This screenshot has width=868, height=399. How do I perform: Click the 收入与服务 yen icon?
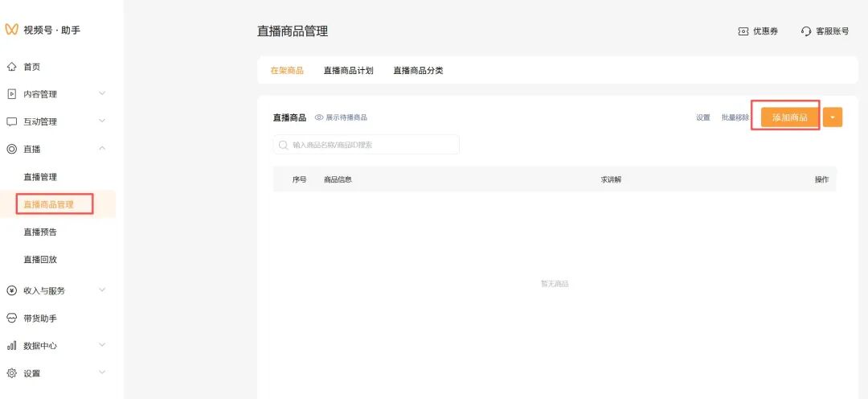point(11,290)
